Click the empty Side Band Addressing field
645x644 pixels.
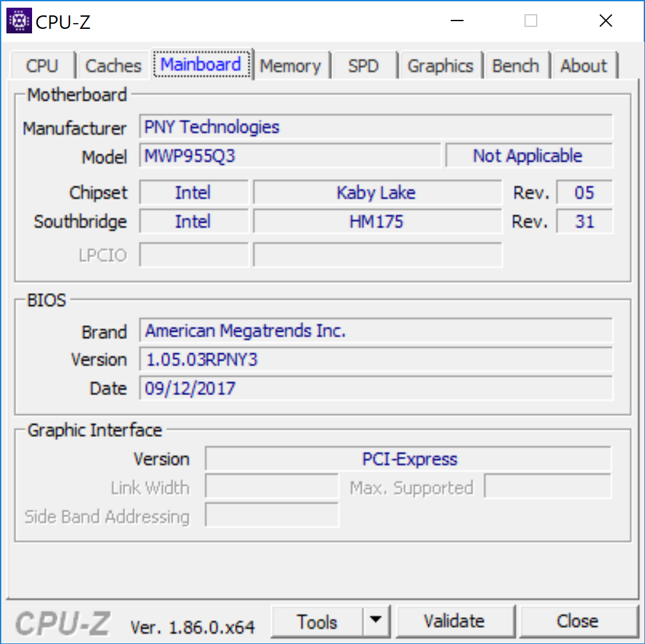click(x=272, y=515)
